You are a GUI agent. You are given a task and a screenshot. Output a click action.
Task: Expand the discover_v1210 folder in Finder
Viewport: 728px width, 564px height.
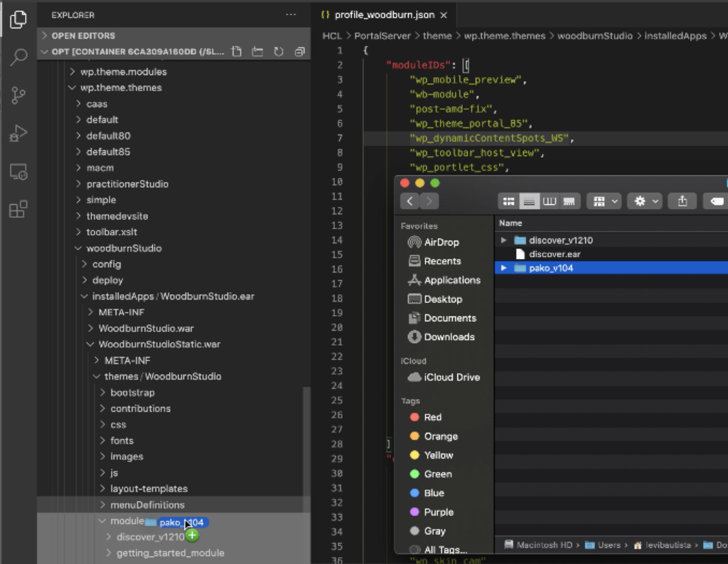pyautogui.click(x=502, y=239)
